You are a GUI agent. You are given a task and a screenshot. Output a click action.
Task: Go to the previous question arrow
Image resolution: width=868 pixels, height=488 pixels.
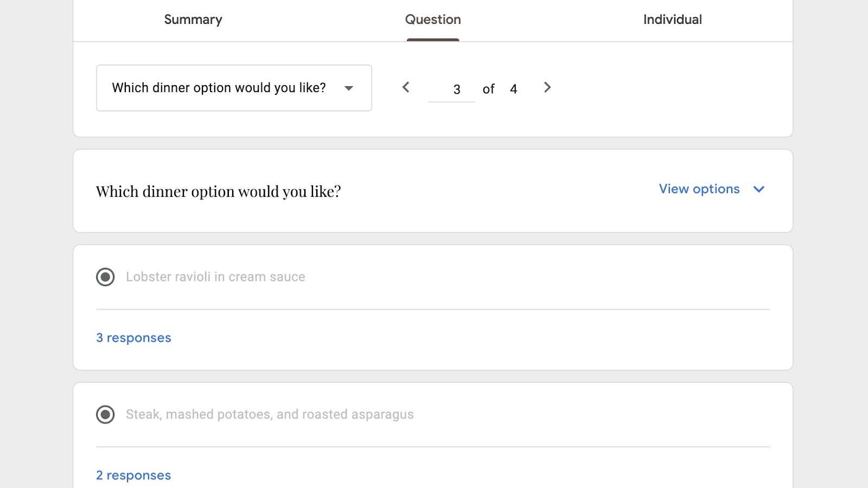tap(406, 87)
